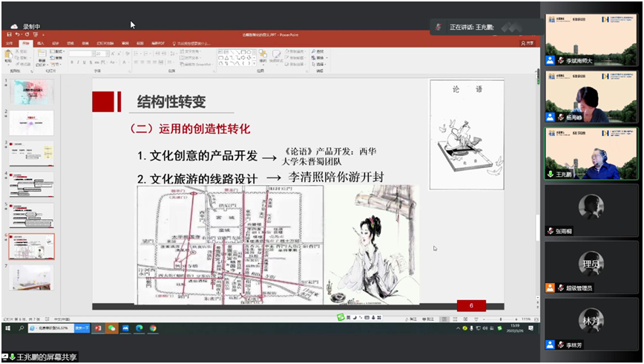Expand the 节 section dropdown
This screenshot has height=364, width=644.
coord(56,64)
